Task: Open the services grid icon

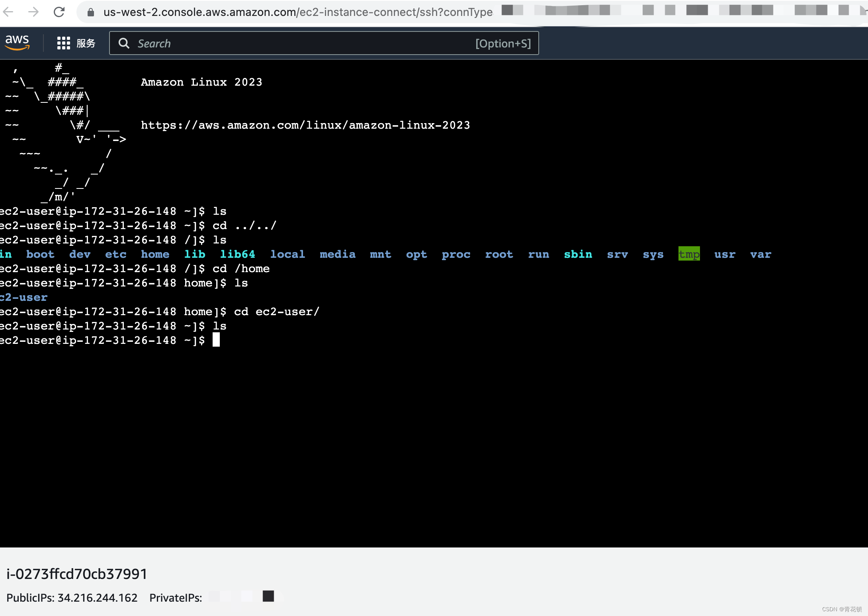Action: click(63, 43)
